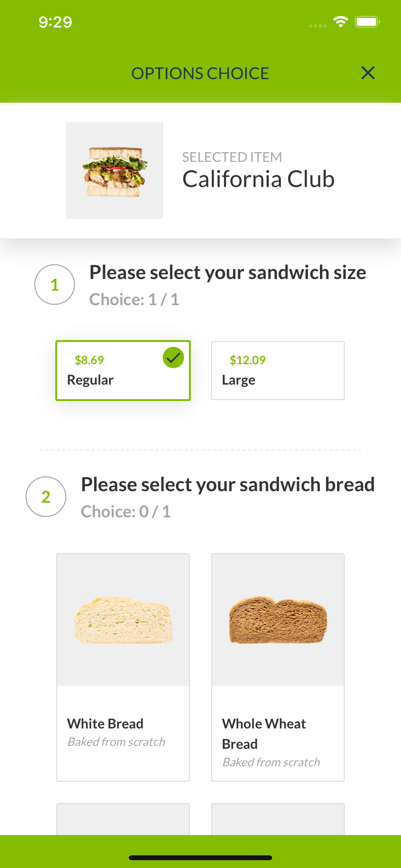This screenshot has width=401, height=868.
Task: Close the Options Choice screen
Action: (368, 73)
